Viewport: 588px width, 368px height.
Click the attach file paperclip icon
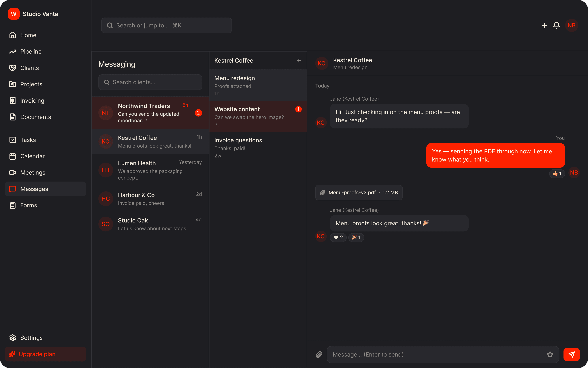point(319,354)
